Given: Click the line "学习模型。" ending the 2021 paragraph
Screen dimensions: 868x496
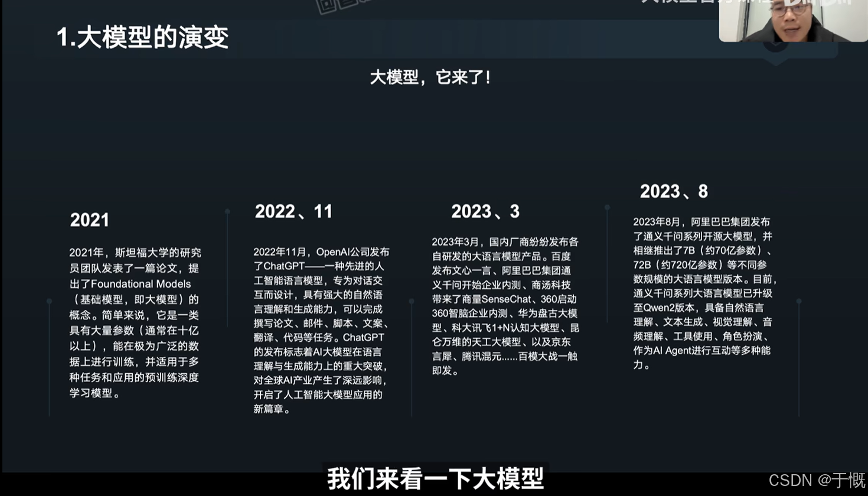Looking at the screenshot, I should (95, 393).
